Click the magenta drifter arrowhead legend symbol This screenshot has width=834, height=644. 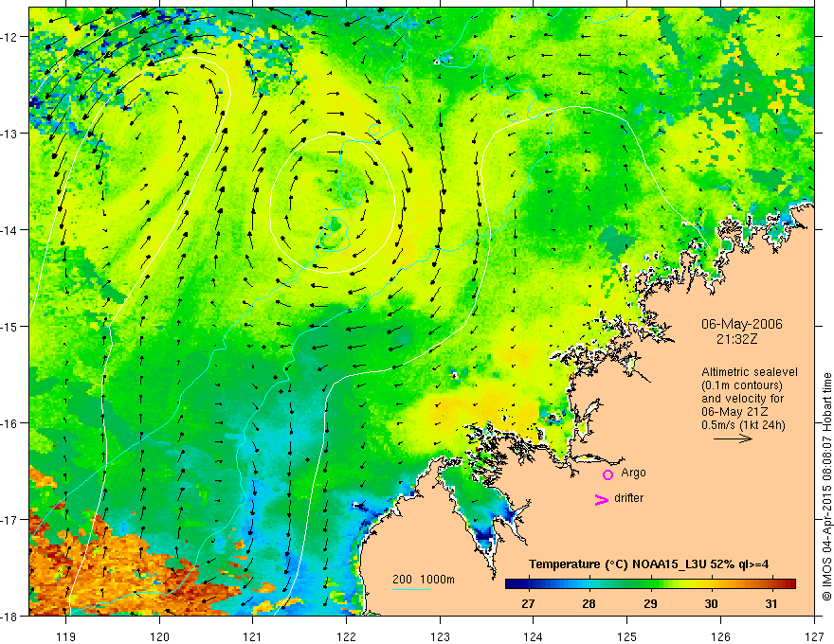tap(602, 499)
